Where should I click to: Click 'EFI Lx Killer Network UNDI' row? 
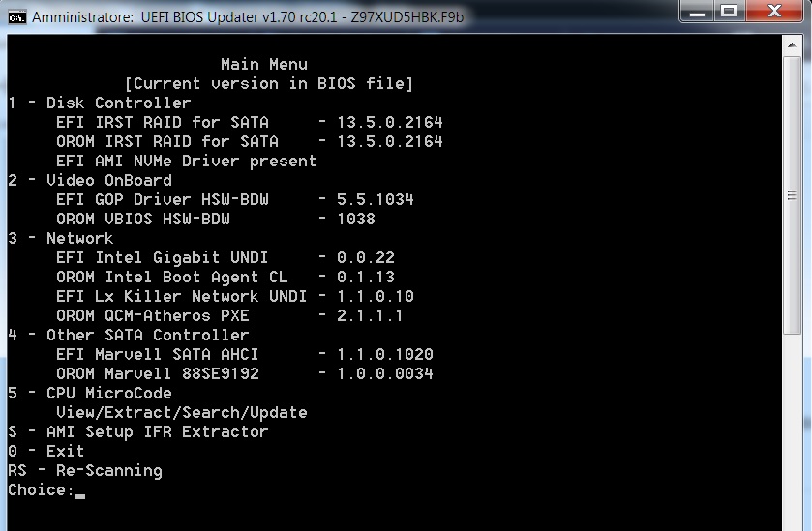click(x=235, y=297)
